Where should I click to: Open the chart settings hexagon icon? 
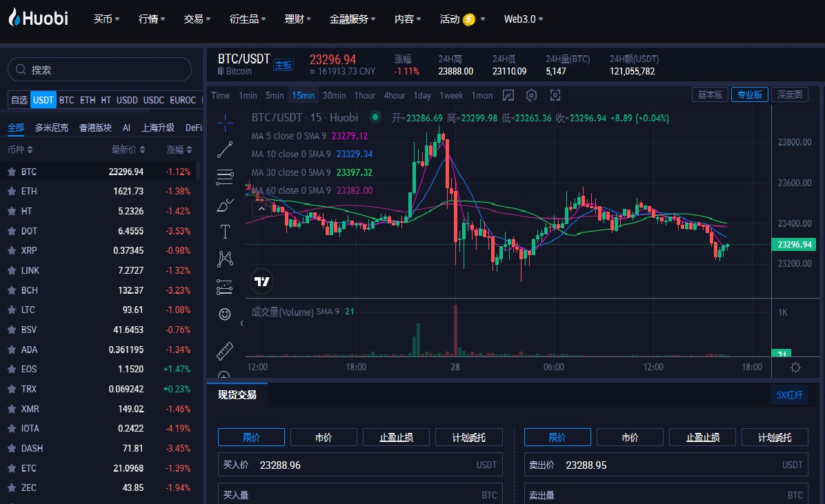click(531, 95)
